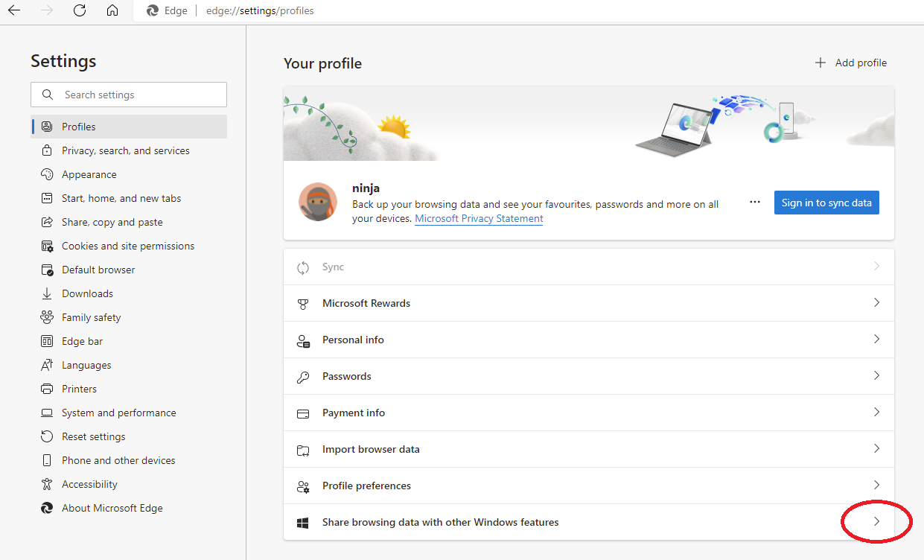Click the Passwords key icon
This screenshot has height=560, width=924.
tap(303, 377)
